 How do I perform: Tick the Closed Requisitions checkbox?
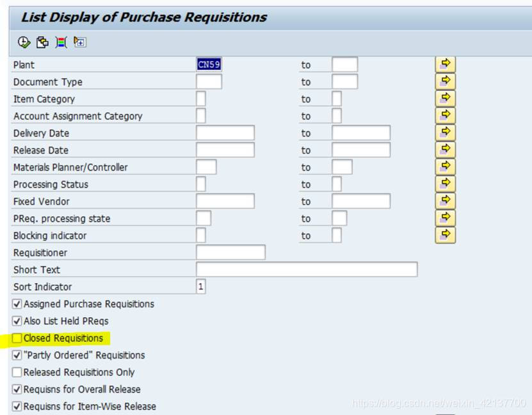[x=17, y=338]
